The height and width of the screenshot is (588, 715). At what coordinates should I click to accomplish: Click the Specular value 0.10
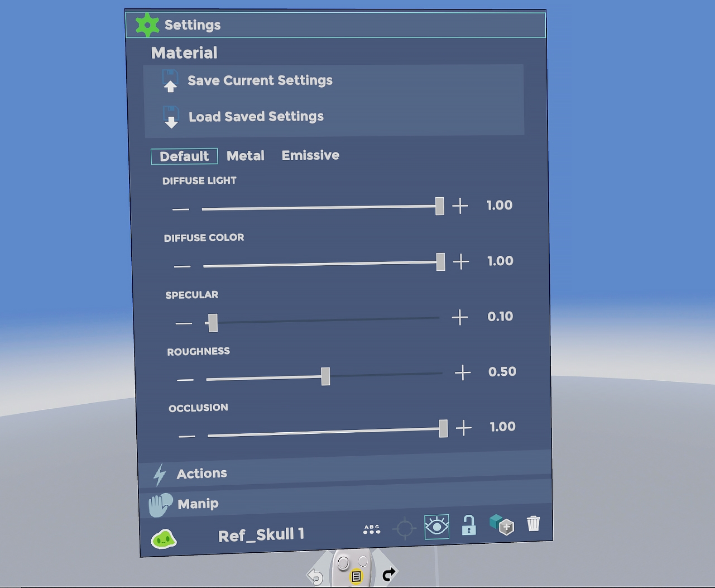coord(500,317)
